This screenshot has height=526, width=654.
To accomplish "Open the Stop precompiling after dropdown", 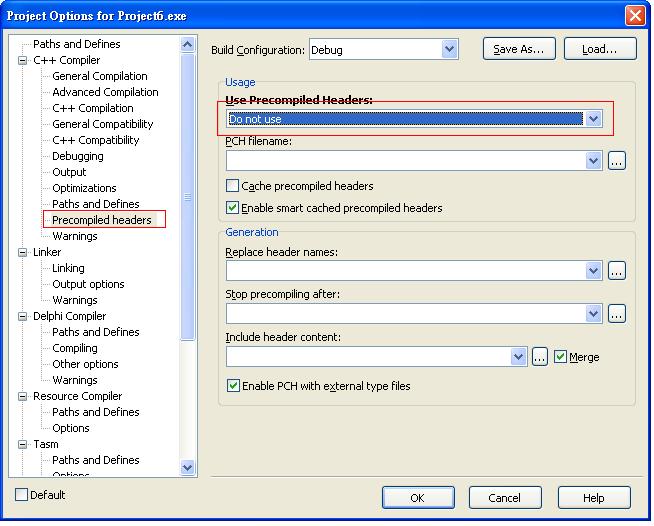I will (x=593, y=314).
